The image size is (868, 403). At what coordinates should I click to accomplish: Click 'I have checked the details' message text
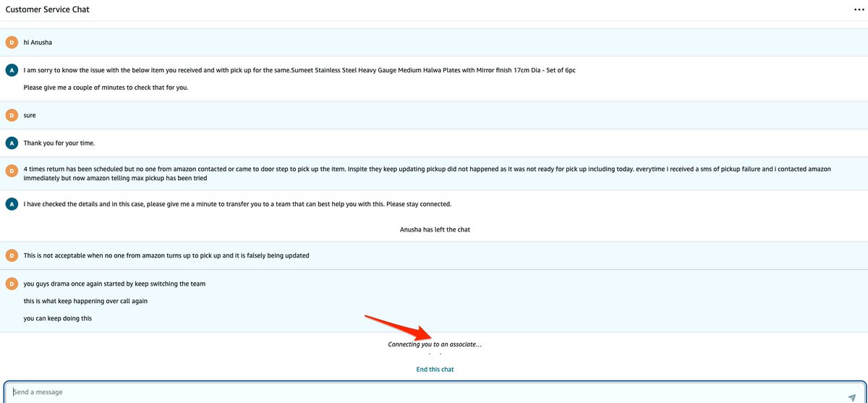tap(237, 204)
